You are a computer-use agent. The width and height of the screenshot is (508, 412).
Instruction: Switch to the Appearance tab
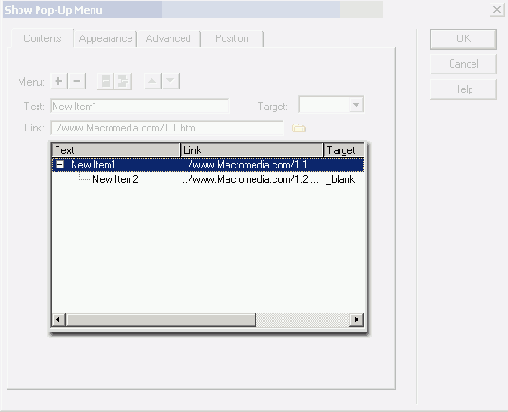tap(105, 39)
